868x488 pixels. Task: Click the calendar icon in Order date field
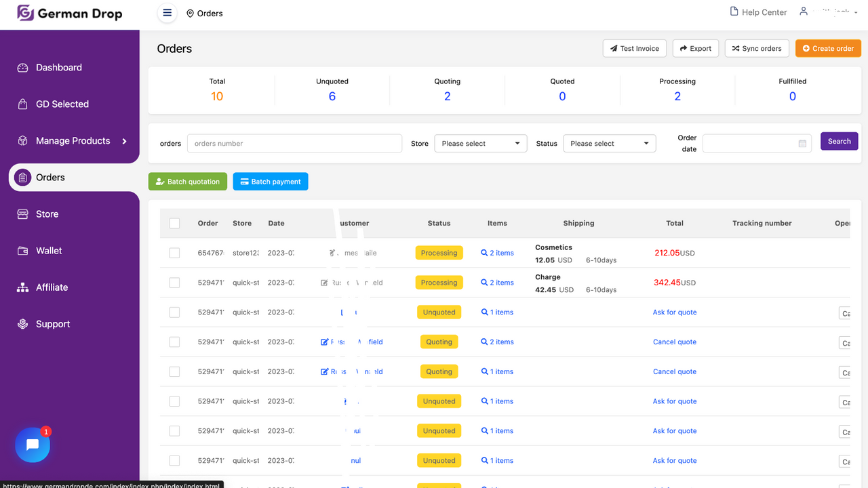[x=802, y=144]
